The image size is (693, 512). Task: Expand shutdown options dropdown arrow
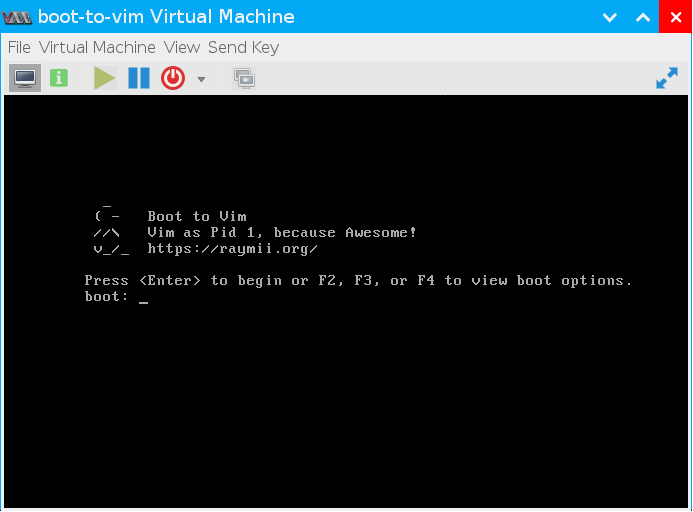pyautogui.click(x=201, y=79)
